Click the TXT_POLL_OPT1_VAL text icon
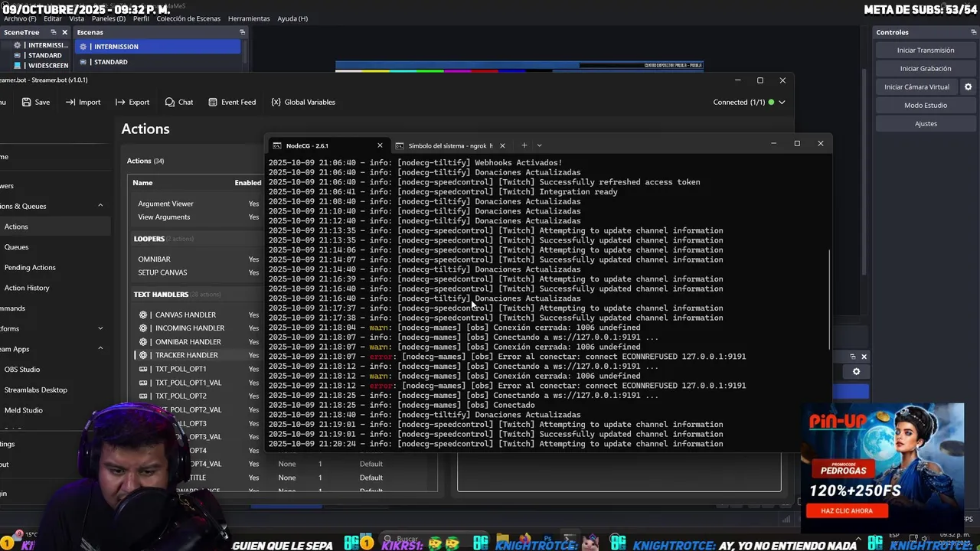Image resolution: width=980 pixels, height=551 pixels. [143, 383]
